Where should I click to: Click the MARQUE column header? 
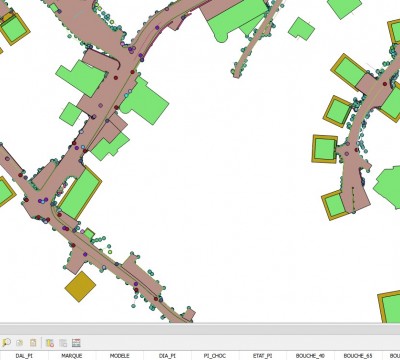[72, 356]
